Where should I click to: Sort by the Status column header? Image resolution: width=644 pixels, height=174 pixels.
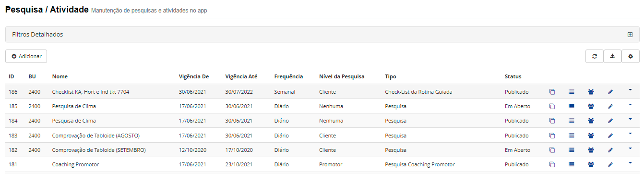(513, 76)
